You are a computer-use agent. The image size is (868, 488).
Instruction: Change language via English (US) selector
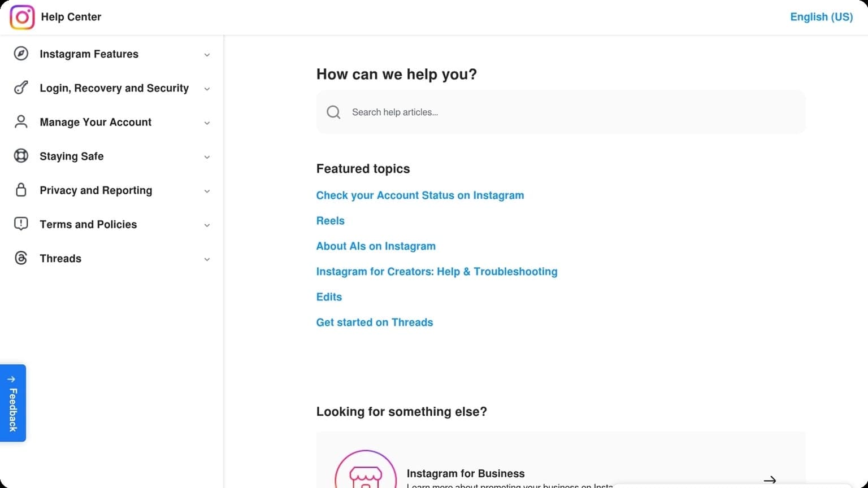(821, 17)
